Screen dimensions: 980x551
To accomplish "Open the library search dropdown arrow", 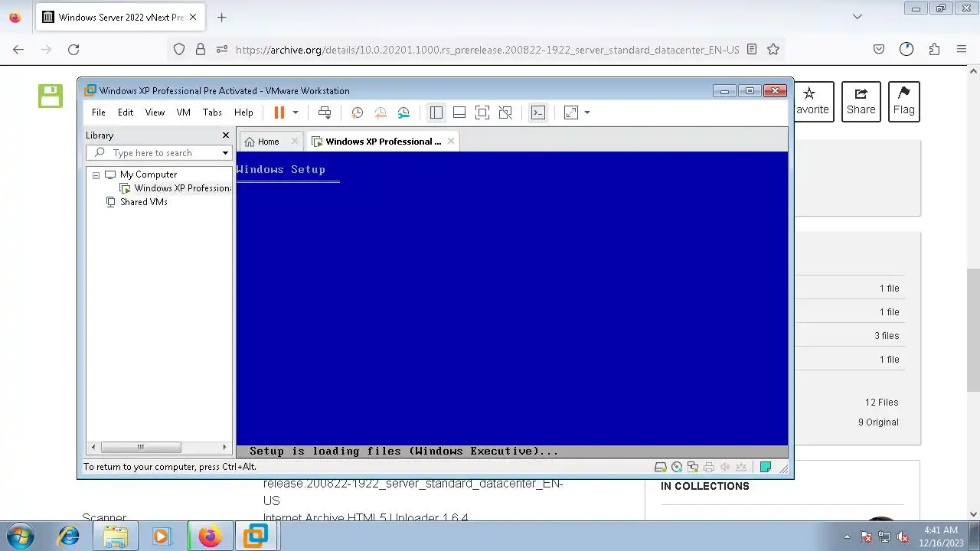I will pyautogui.click(x=225, y=153).
